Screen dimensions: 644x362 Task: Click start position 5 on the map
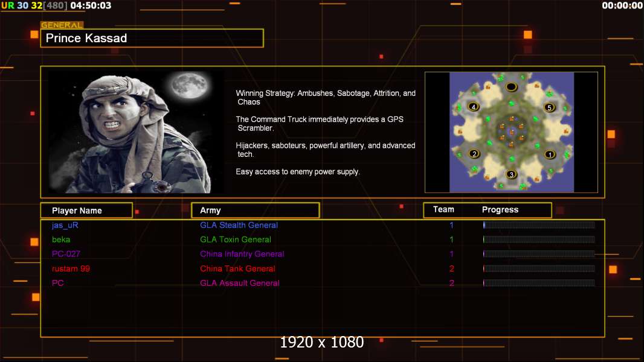click(549, 108)
